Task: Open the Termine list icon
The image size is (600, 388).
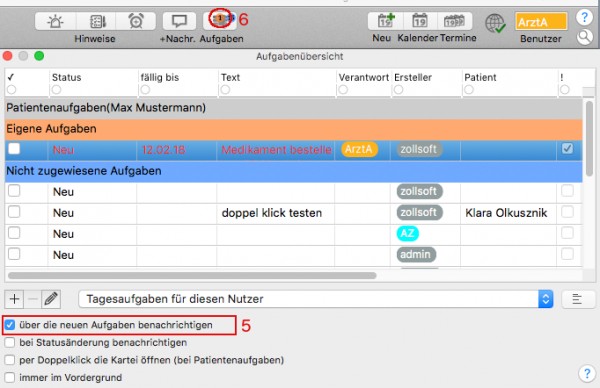Action: pyautogui.click(x=454, y=21)
